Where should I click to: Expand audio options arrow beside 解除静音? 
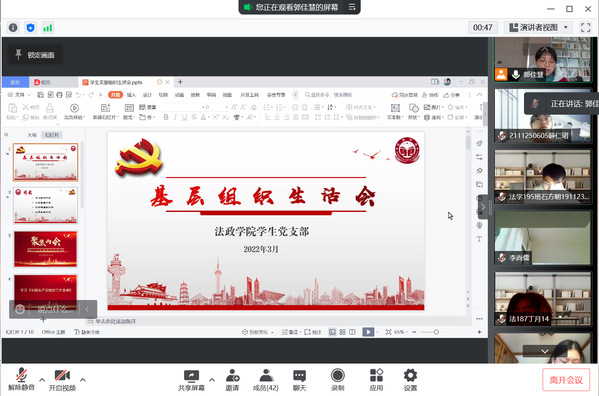point(42,380)
